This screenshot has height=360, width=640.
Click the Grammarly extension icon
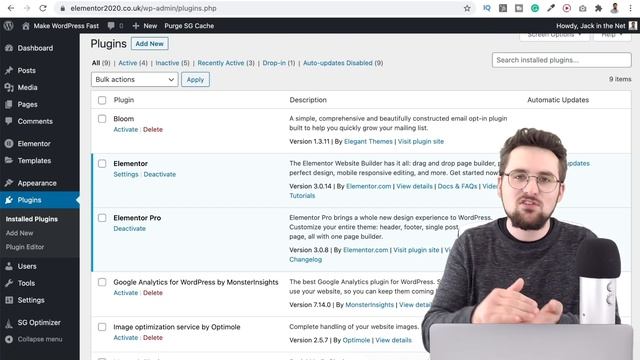tap(535, 8)
